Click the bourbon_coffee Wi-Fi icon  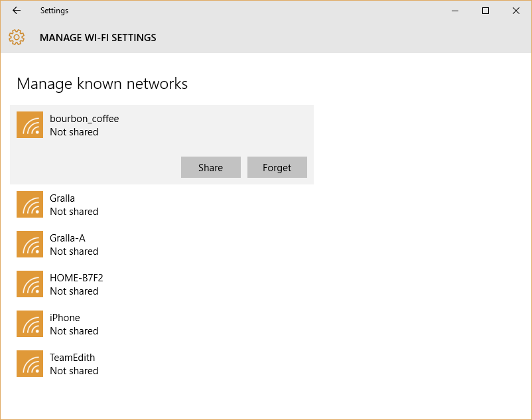30,125
